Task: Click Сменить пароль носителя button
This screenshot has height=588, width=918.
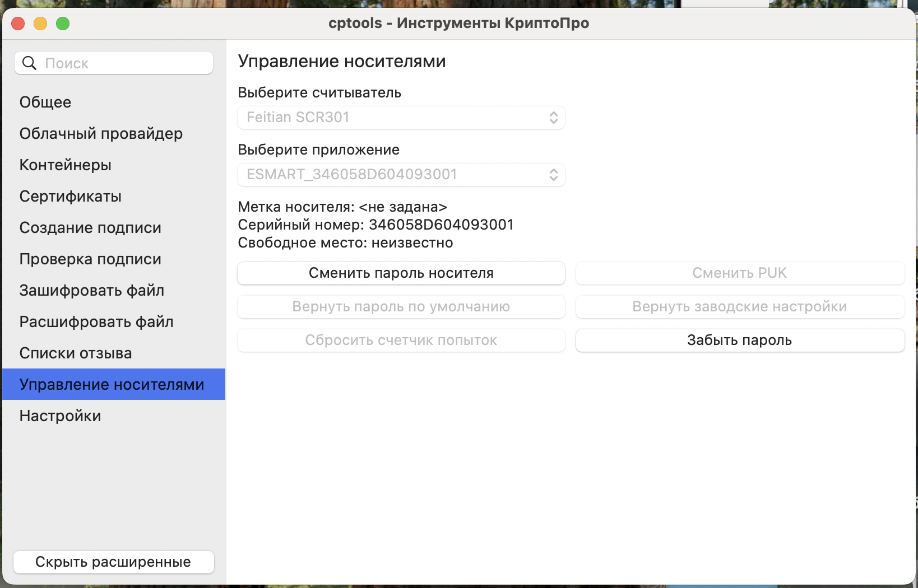Action: tap(401, 273)
